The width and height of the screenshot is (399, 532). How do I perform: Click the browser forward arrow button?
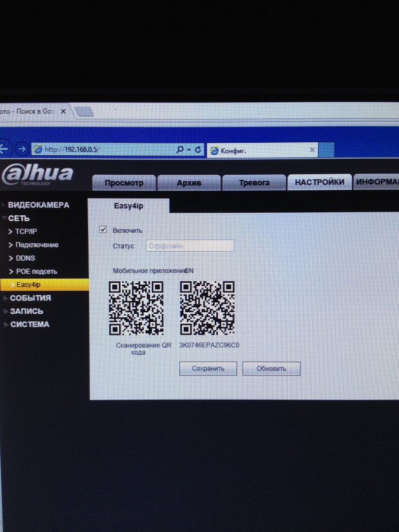[22, 149]
